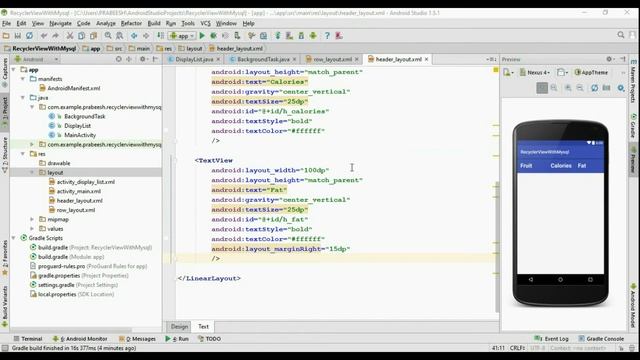
Task: Open the Refactor menu
Action: (x=131, y=23)
